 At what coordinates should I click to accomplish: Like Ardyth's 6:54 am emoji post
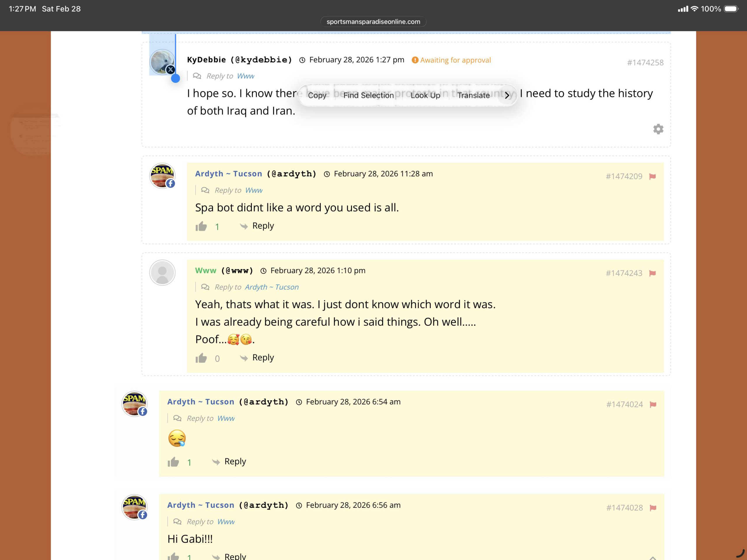pyautogui.click(x=173, y=462)
